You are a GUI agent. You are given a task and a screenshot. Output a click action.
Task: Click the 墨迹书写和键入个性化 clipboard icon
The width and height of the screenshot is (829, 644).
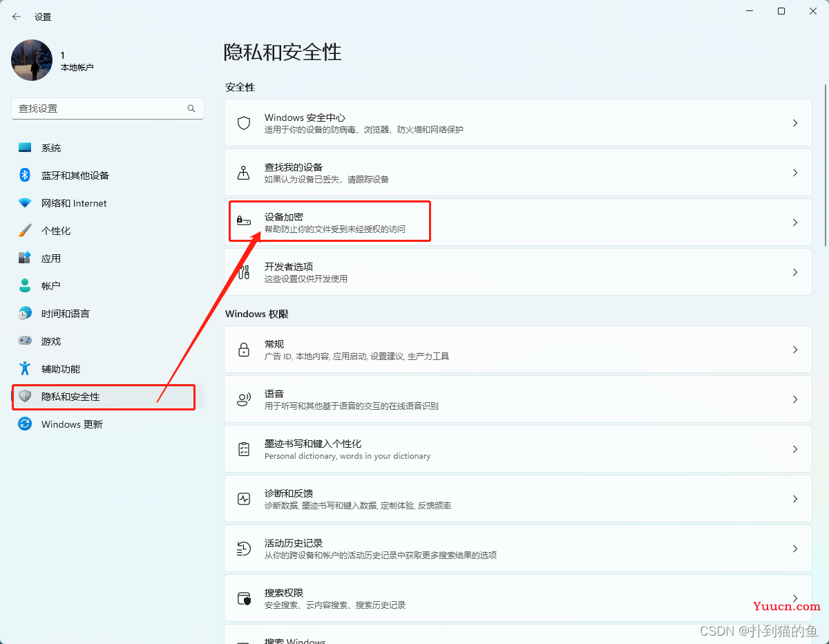[x=244, y=449]
